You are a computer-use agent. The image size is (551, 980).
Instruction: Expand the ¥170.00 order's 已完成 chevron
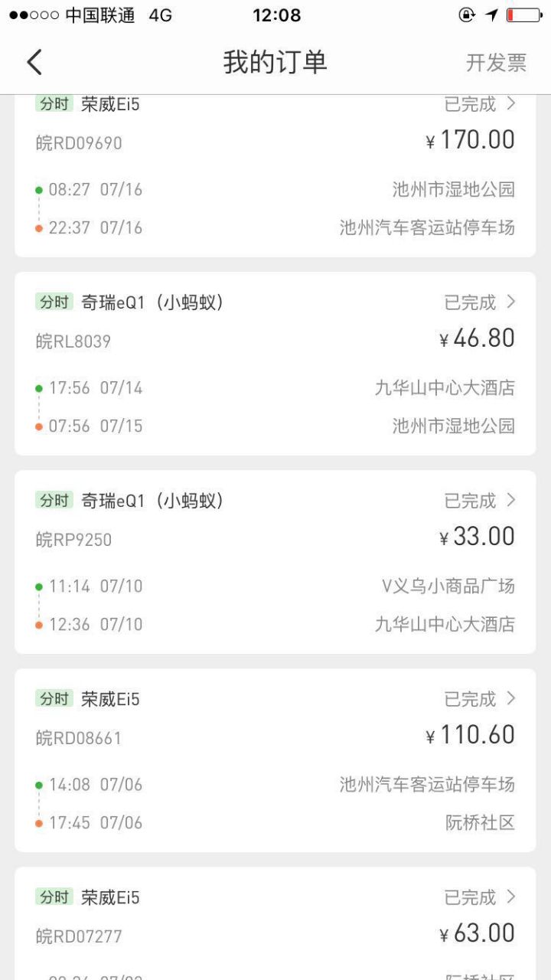point(511,103)
